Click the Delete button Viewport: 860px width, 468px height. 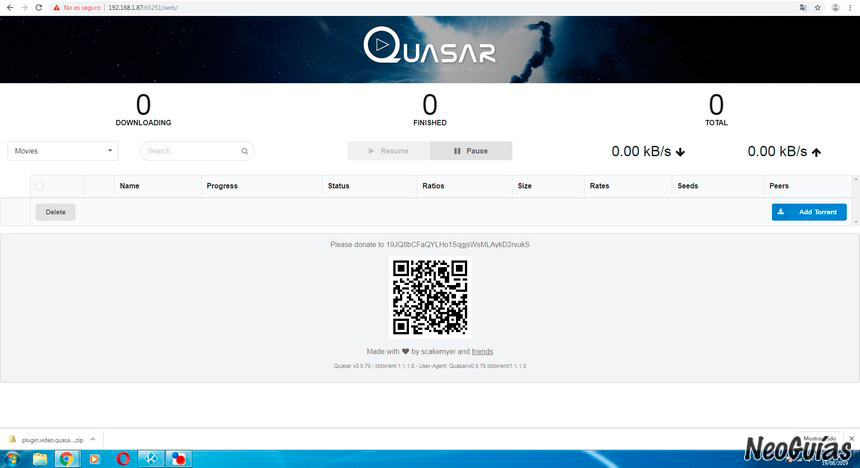pyautogui.click(x=55, y=212)
